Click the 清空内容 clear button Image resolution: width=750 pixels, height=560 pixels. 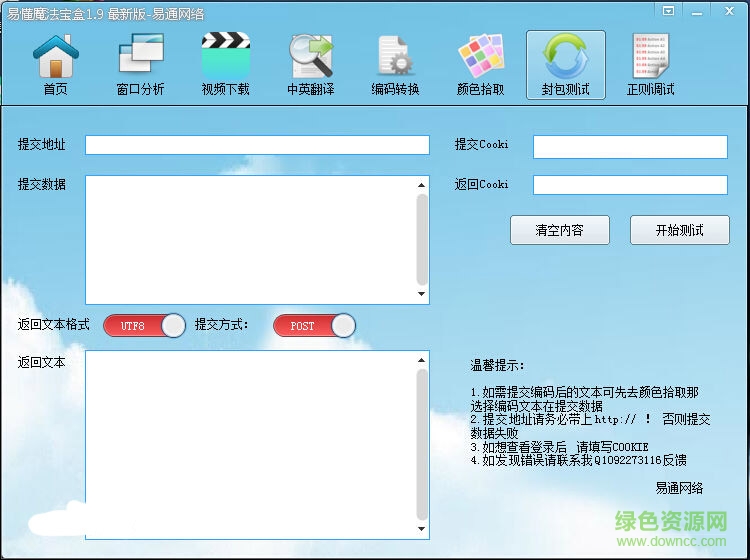pos(560,230)
